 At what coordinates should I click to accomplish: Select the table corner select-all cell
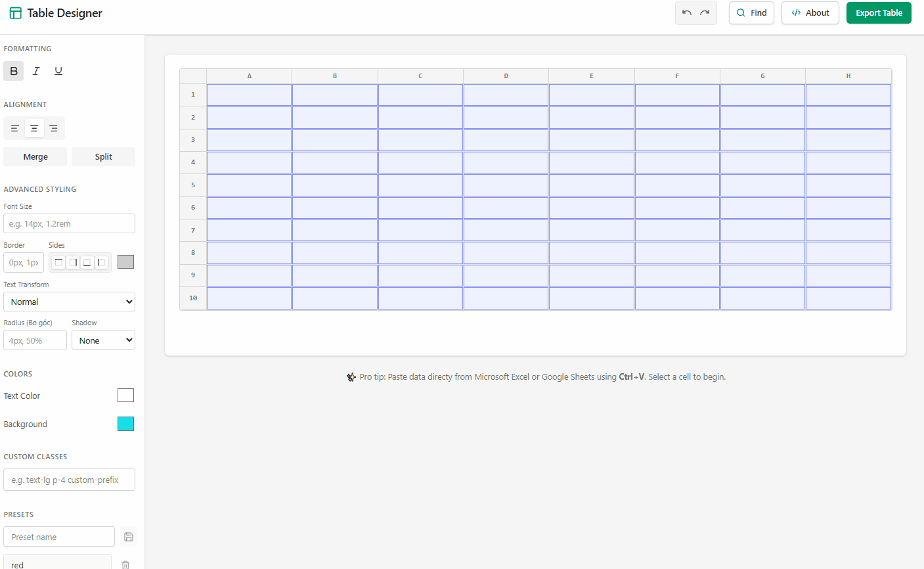click(x=193, y=76)
